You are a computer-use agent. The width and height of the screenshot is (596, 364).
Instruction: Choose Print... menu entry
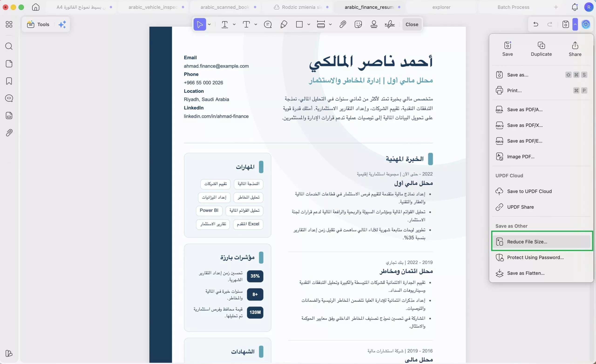tap(541, 90)
